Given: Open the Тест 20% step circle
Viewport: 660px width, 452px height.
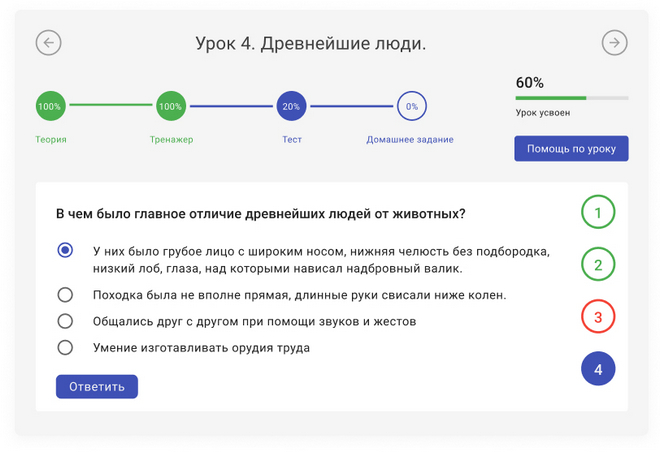Looking at the screenshot, I should [x=291, y=106].
